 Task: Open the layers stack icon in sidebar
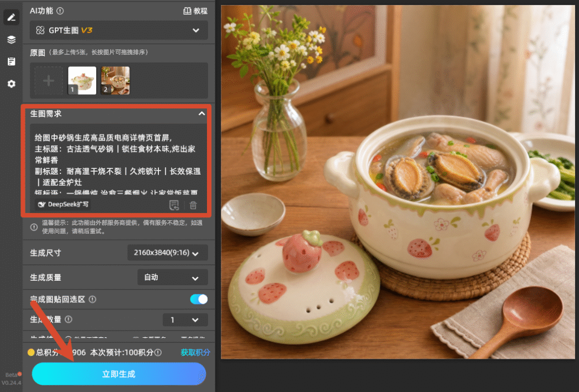11,40
